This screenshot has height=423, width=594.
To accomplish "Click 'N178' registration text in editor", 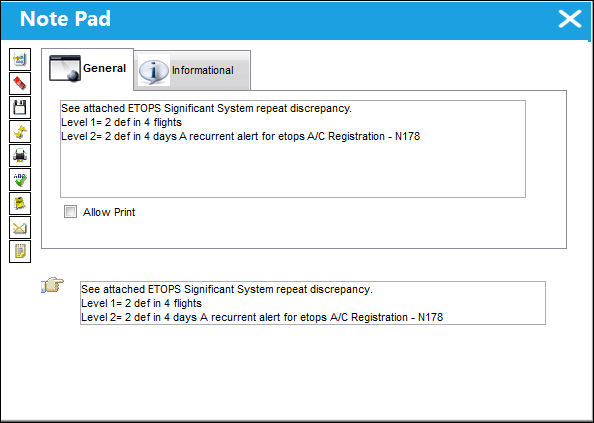I will point(408,136).
